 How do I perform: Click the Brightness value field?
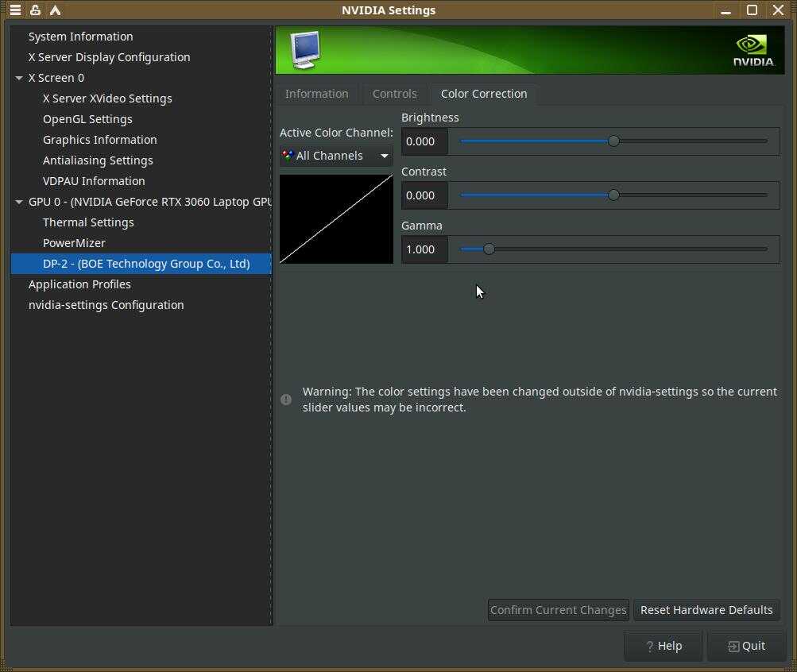pyautogui.click(x=424, y=141)
